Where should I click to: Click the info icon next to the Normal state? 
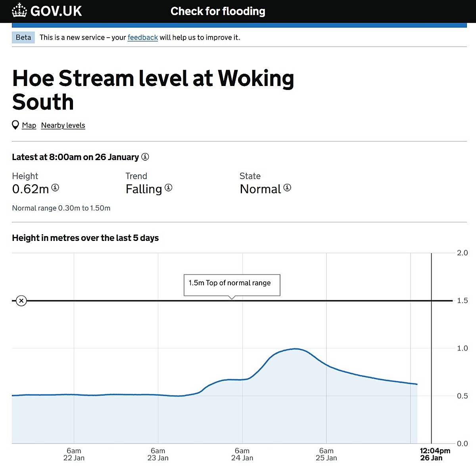click(x=287, y=187)
